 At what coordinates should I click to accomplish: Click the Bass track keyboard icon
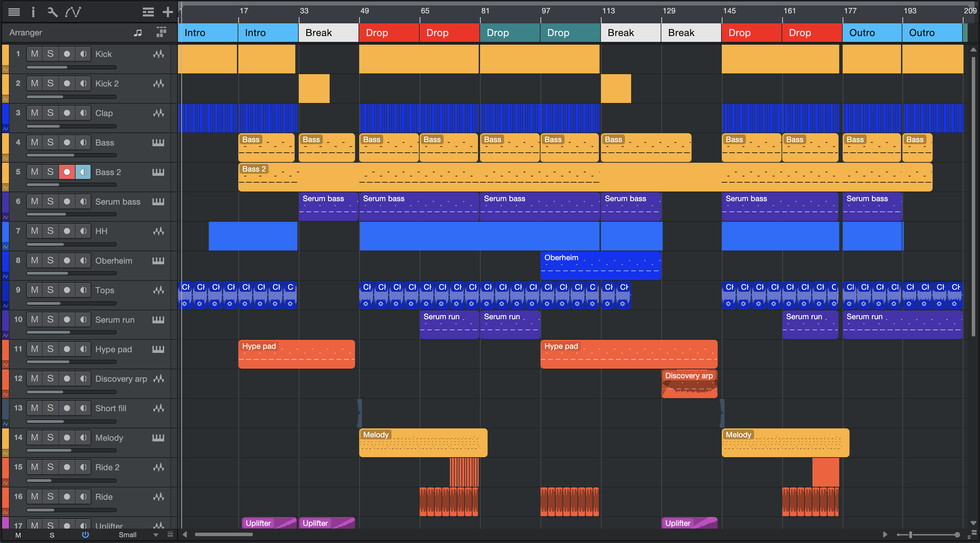158,142
